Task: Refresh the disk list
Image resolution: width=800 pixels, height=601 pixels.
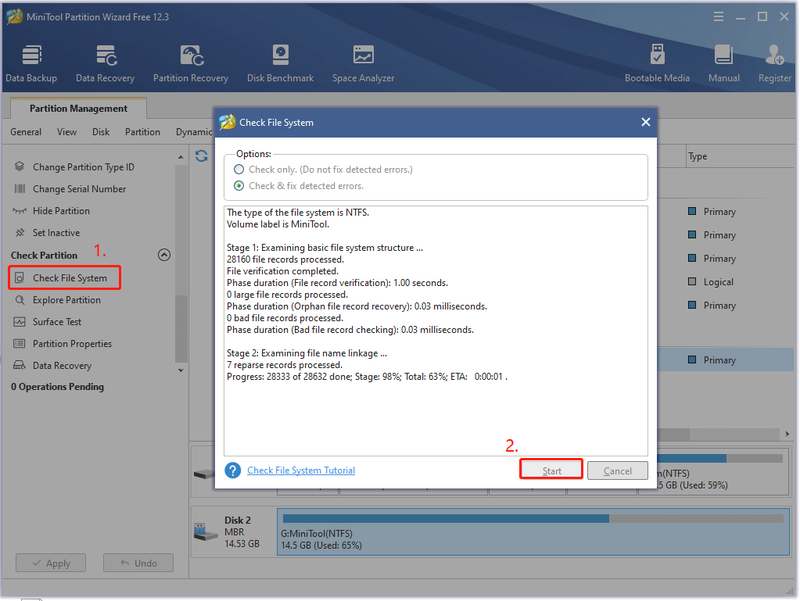Action: pos(202,156)
